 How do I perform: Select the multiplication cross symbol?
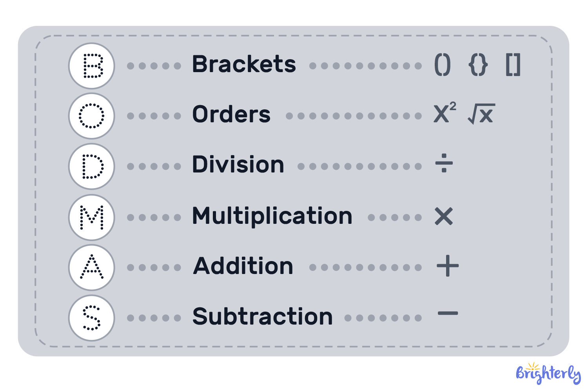click(444, 216)
